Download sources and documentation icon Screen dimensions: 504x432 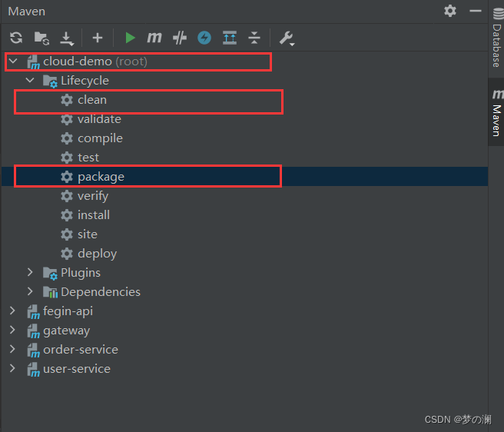[x=67, y=38]
